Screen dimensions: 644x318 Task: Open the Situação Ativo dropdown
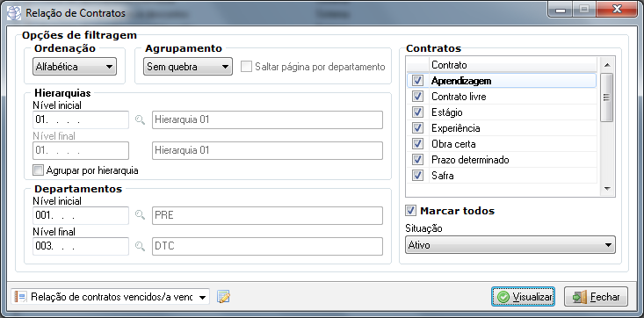tap(510, 245)
